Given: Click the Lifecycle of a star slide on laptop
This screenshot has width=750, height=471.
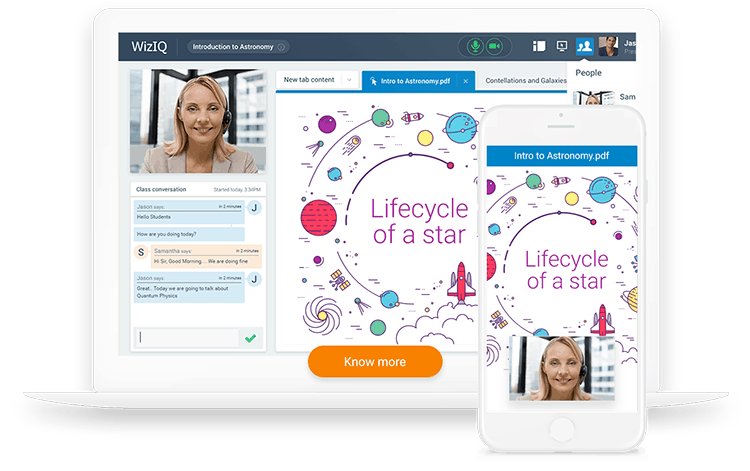Looking at the screenshot, I should click(378, 220).
